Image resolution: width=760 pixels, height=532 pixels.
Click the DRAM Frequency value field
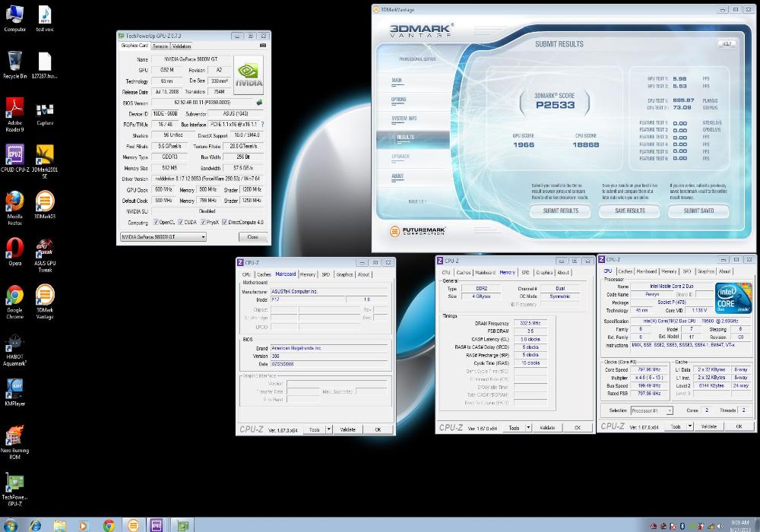click(530, 323)
